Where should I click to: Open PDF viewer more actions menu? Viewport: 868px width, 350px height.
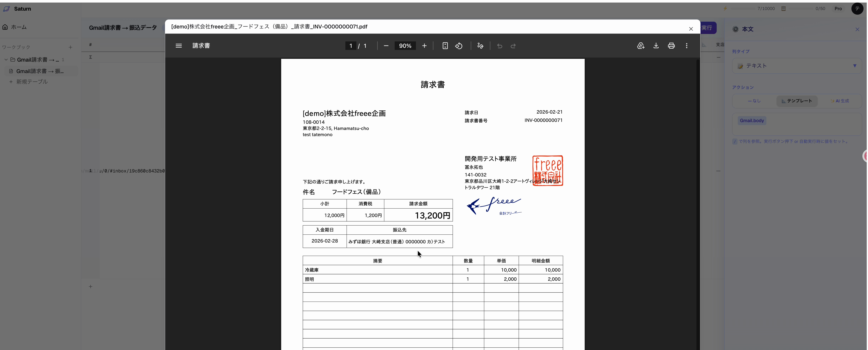[x=686, y=46]
